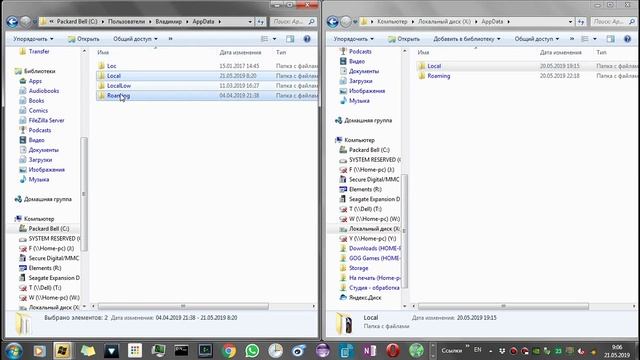Click the active Explorer taskbar button
Screen dimensions: 640x360
click(x=62, y=351)
